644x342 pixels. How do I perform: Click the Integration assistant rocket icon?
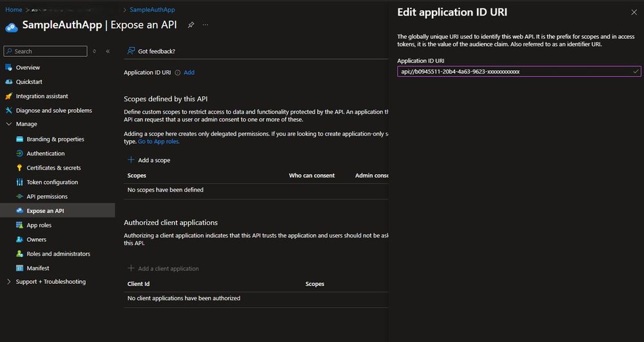(x=8, y=96)
